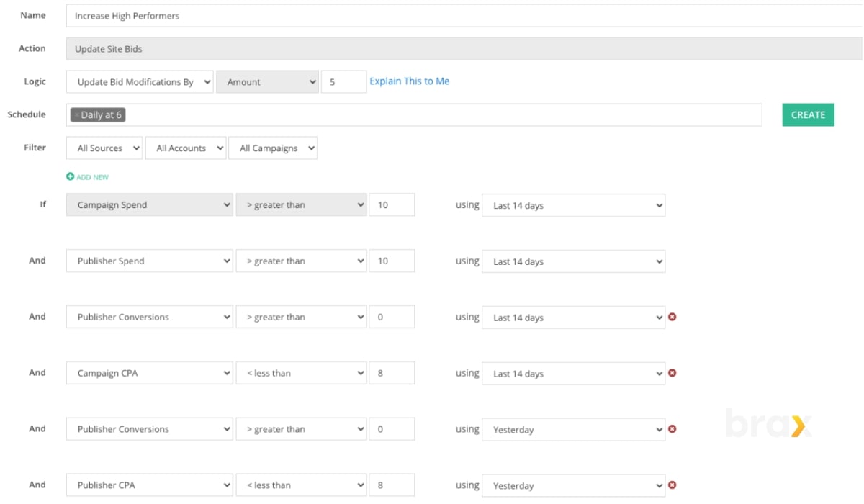Remove the Campaign CPA condition row

(672, 373)
